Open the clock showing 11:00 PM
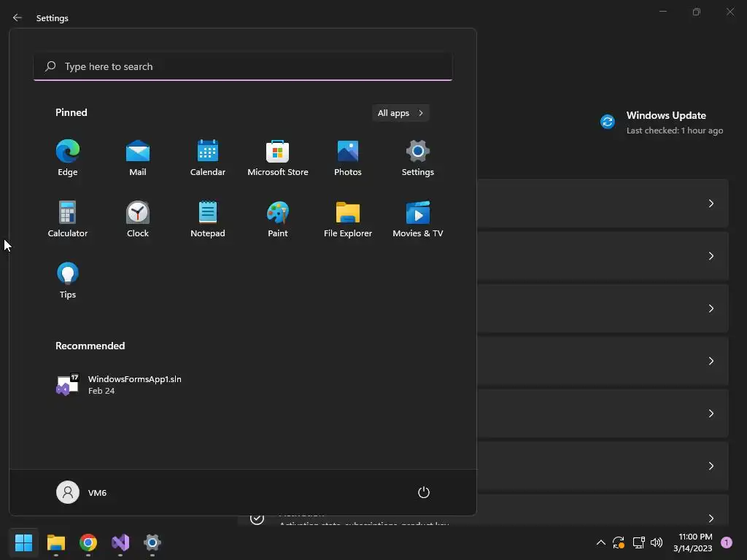This screenshot has height=560, width=747. tap(693, 542)
